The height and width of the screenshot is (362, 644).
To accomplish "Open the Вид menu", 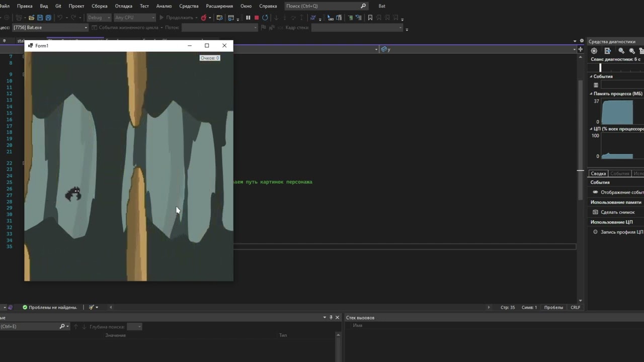I will (x=44, y=6).
